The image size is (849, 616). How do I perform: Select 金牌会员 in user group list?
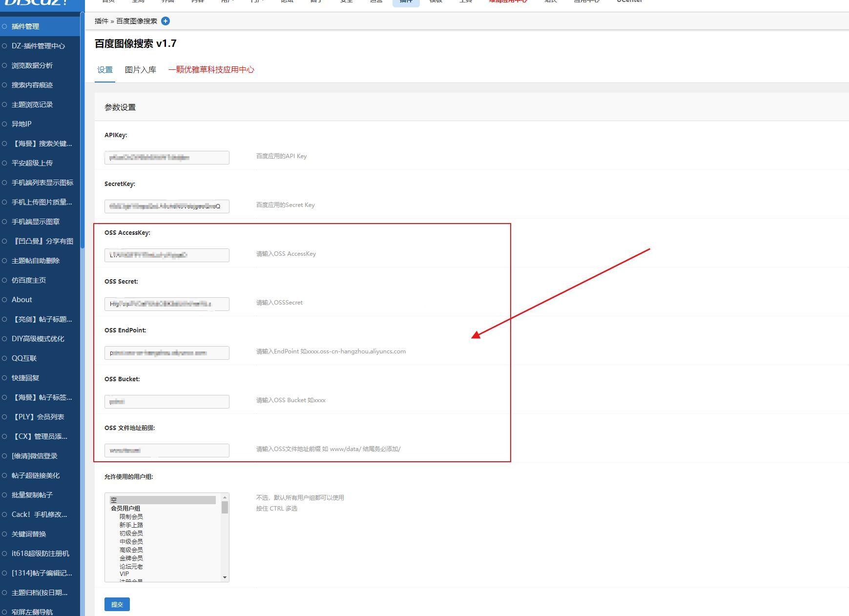click(x=131, y=558)
